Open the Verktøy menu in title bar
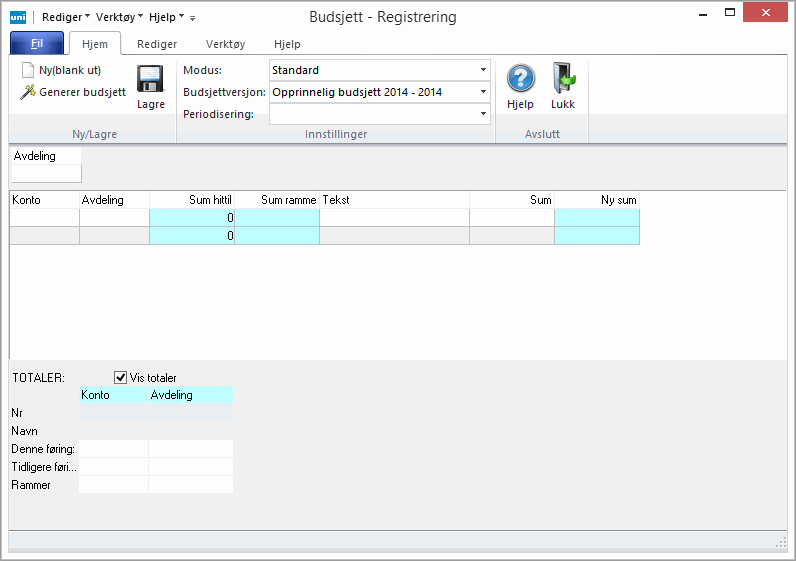 coord(119,17)
